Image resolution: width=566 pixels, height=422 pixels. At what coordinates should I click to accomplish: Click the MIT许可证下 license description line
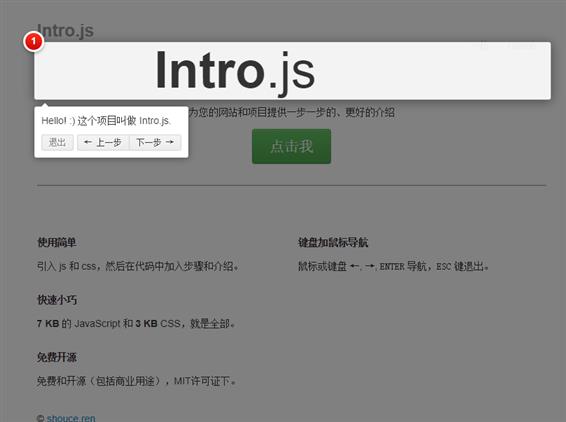pos(136,381)
